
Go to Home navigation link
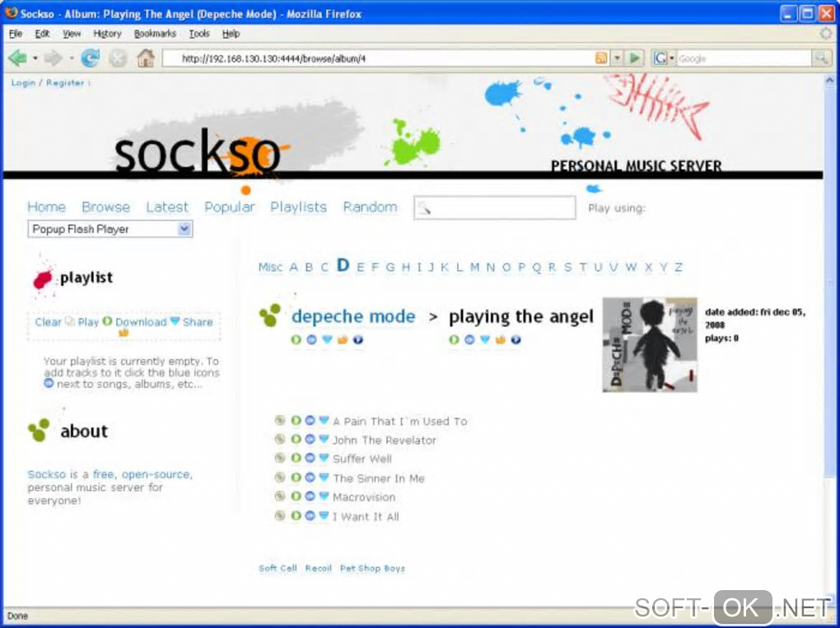47,207
